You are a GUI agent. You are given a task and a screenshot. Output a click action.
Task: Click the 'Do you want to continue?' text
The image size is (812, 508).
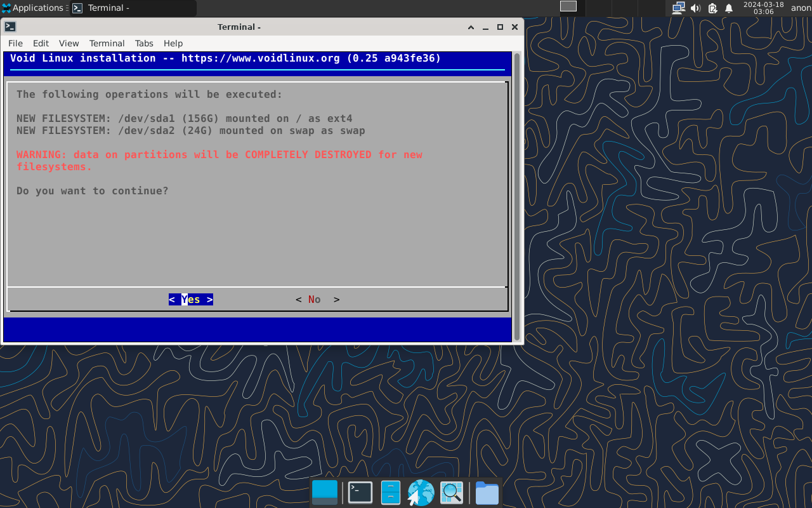(x=93, y=191)
